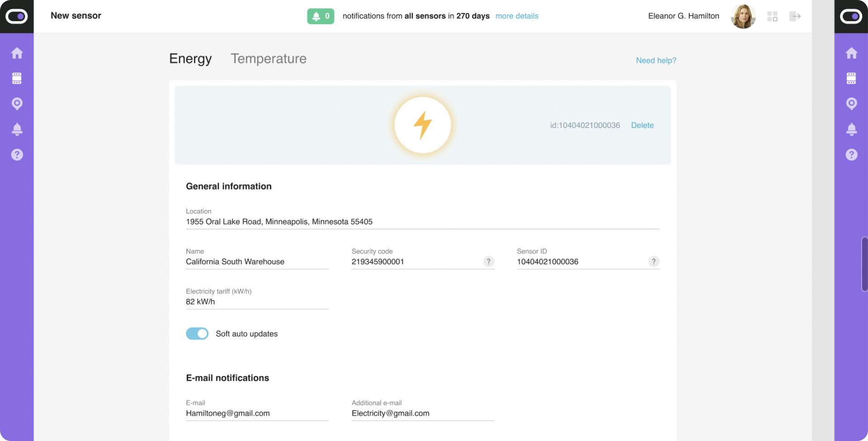Click the green notifications counter badge
Viewport: 868px width, 441px height.
(321, 16)
